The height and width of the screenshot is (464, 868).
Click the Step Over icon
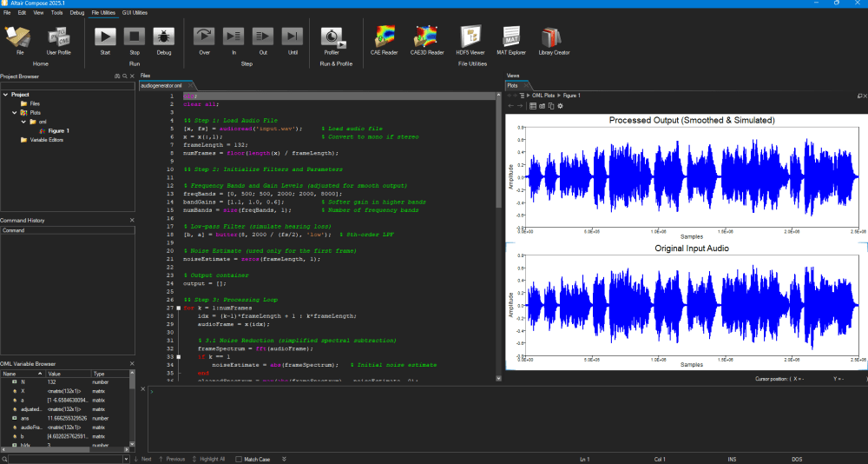204,36
